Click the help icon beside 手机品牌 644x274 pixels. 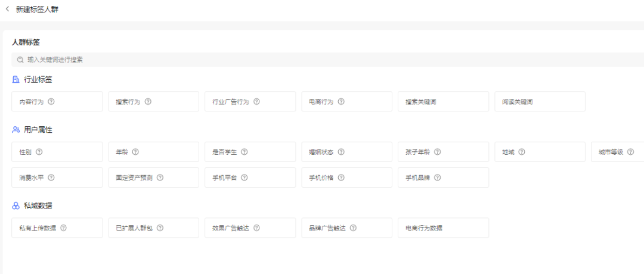click(x=437, y=178)
